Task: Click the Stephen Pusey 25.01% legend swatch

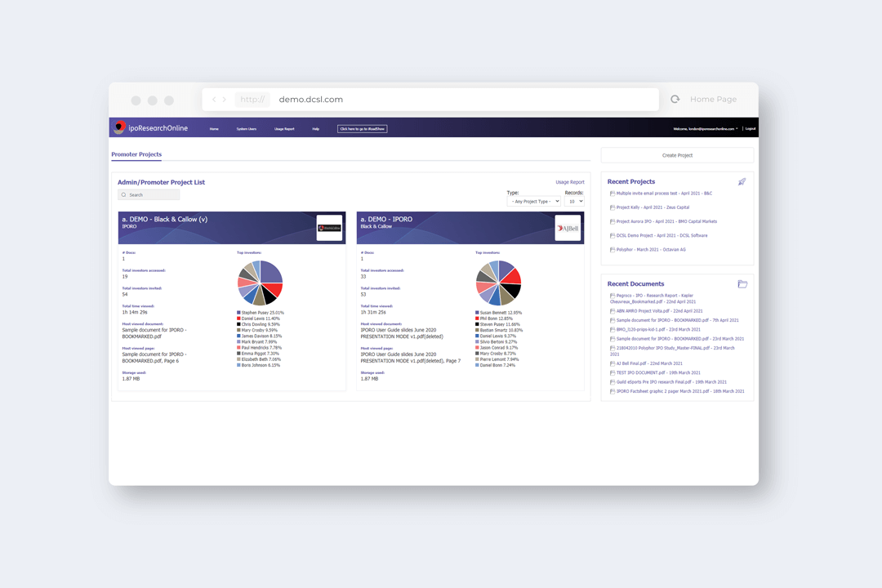Action: [x=238, y=313]
